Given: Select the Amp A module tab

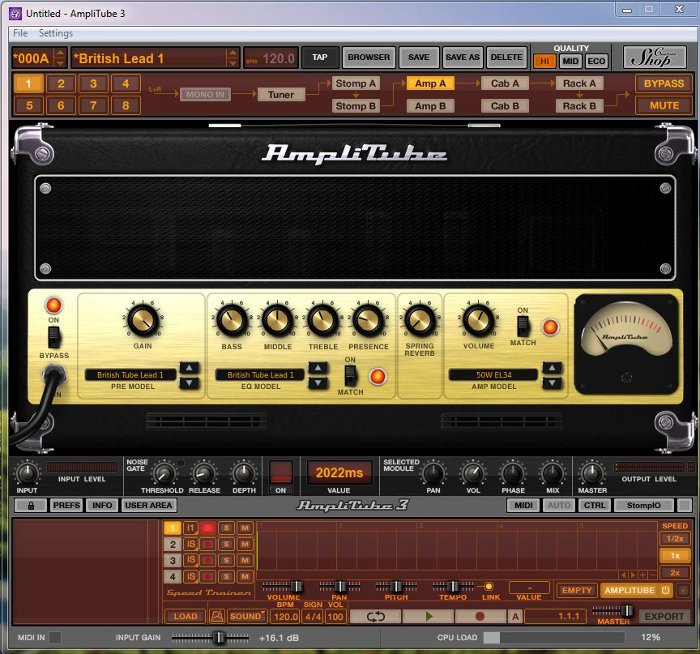Looking at the screenshot, I should [430, 83].
